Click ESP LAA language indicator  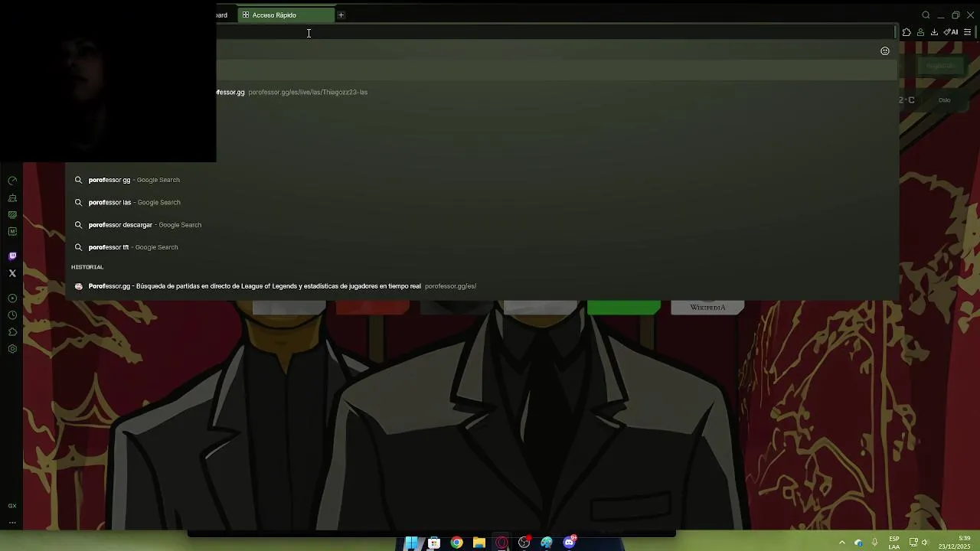(x=894, y=543)
